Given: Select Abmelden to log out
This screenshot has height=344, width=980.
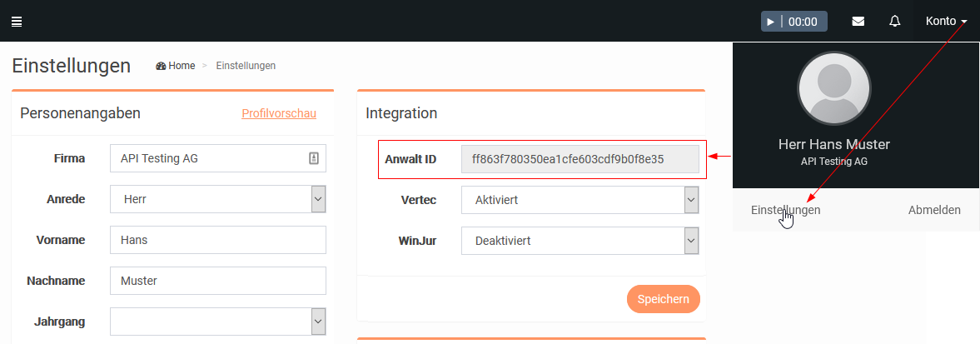Looking at the screenshot, I should click(933, 210).
